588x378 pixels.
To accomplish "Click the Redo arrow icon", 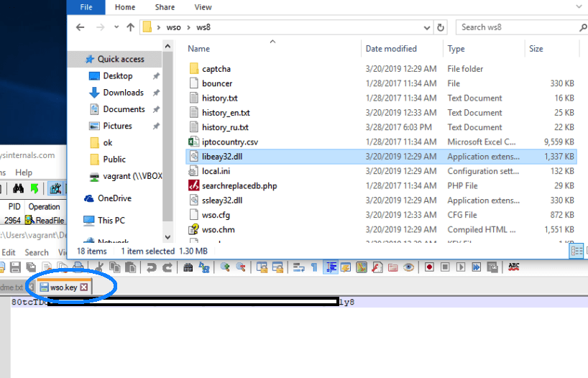I will point(167,267).
